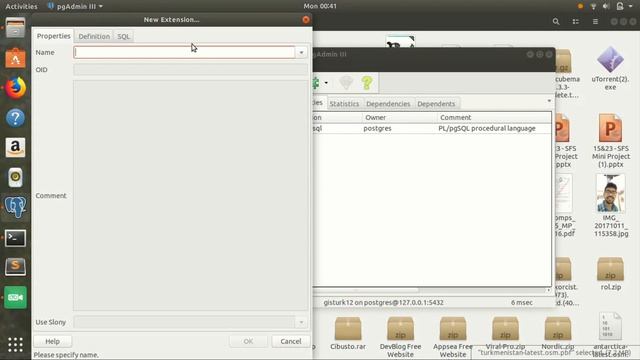Open Terminal from the dock
640x360 pixels.
pos(15,238)
